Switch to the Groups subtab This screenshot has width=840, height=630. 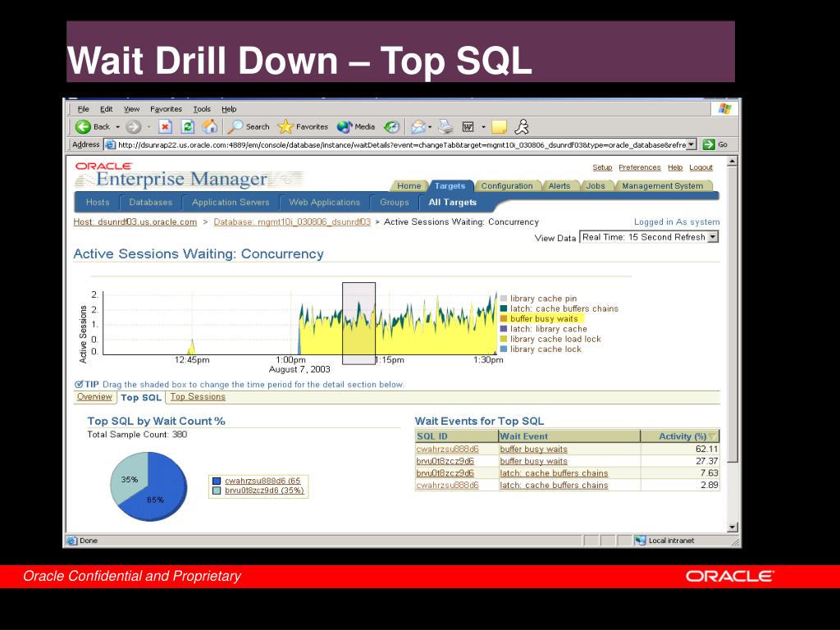point(395,202)
